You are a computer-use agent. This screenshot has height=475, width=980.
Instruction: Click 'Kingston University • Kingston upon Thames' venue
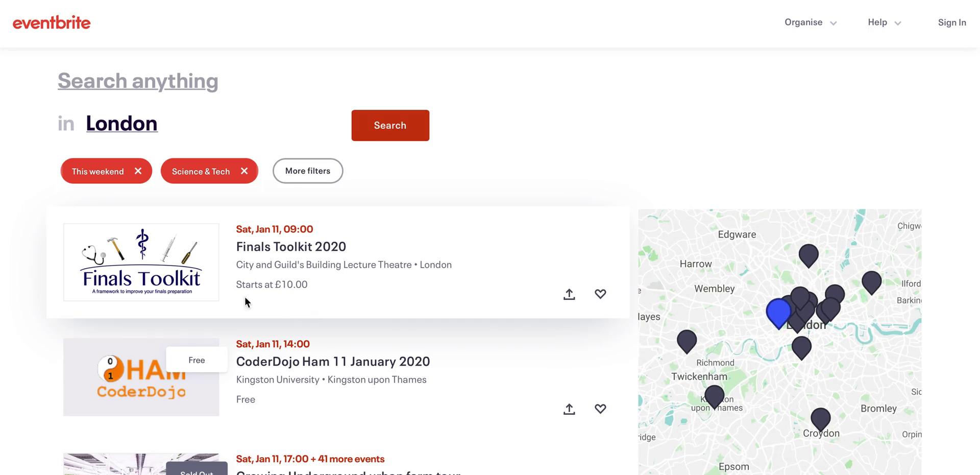tap(331, 379)
